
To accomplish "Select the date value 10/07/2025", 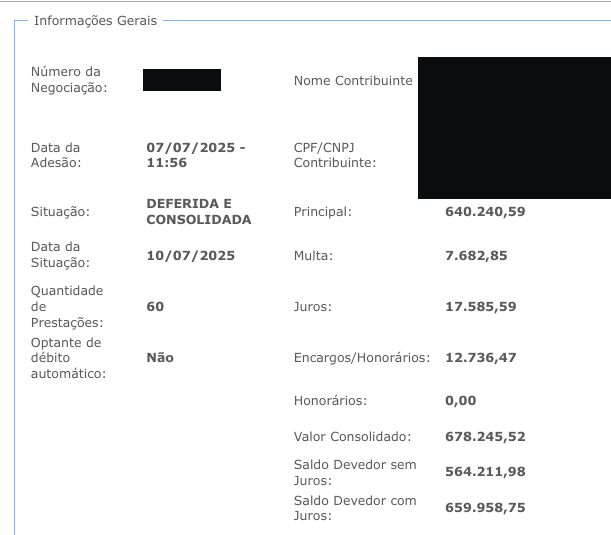I will pos(191,256).
